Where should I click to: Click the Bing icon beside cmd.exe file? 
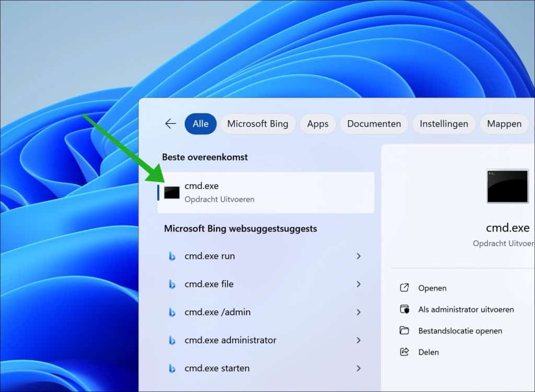click(172, 284)
